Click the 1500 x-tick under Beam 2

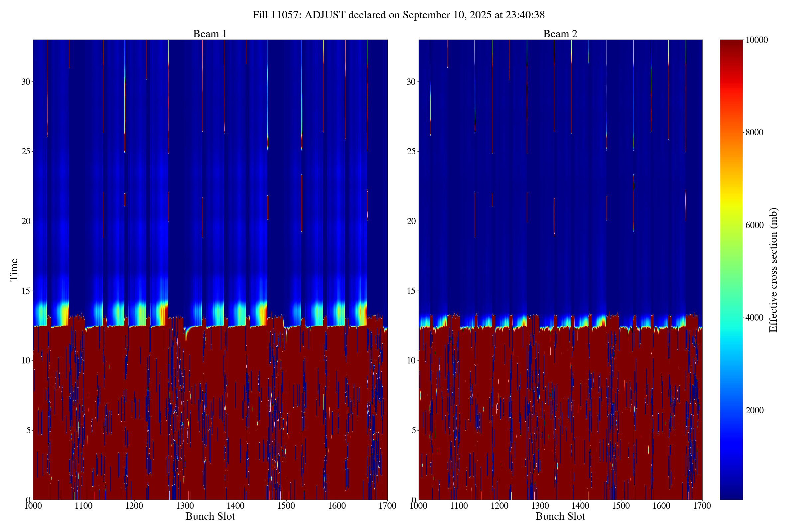click(621, 506)
